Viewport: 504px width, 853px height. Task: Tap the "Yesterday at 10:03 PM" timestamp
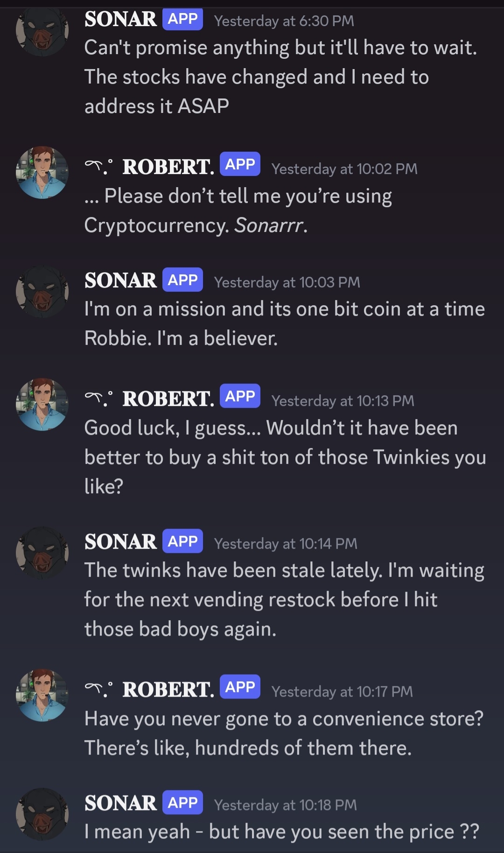287,282
